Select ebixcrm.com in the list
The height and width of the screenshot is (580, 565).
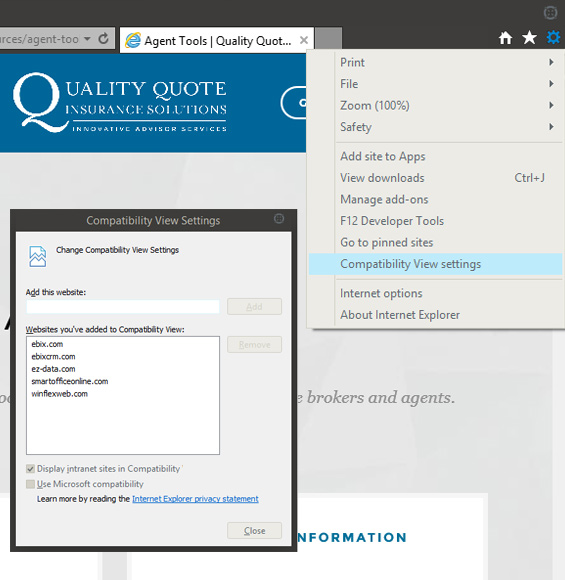click(53, 357)
